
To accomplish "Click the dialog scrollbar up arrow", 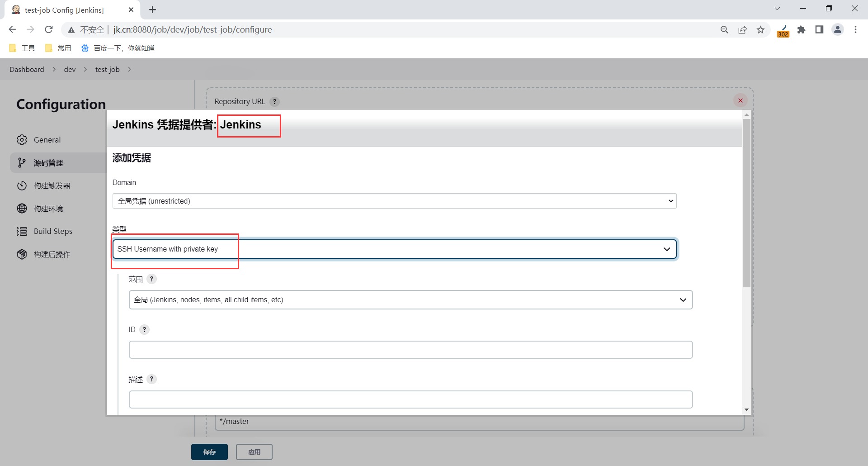I will click(x=746, y=114).
